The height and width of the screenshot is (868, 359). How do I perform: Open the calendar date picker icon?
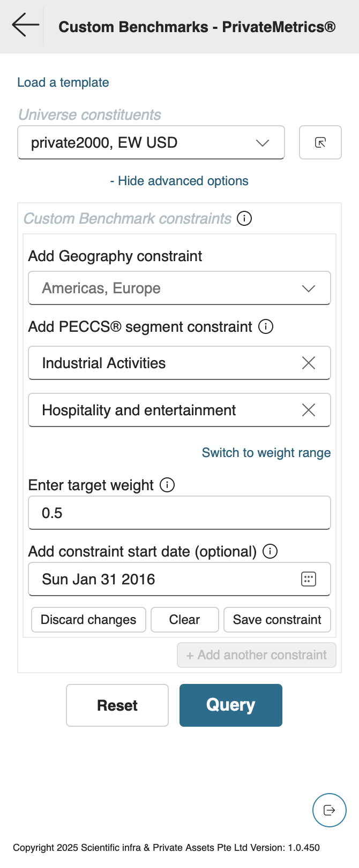(309, 579)
